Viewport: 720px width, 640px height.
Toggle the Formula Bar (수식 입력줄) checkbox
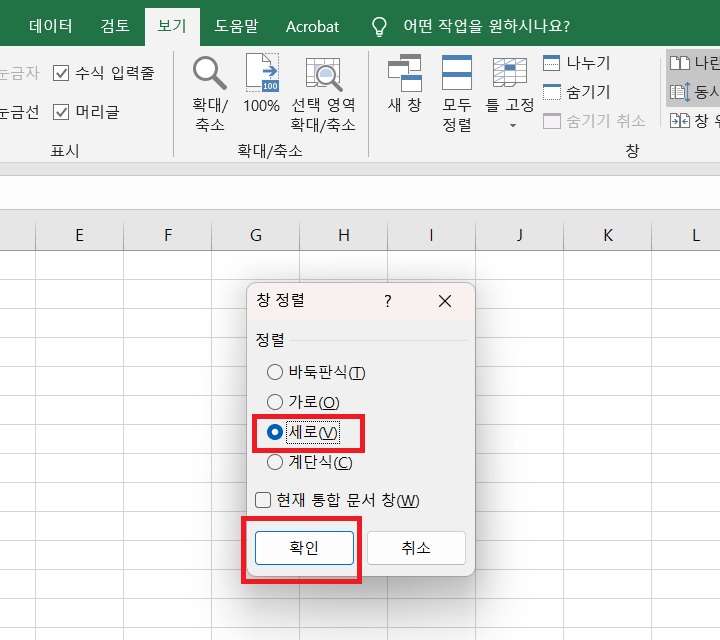click(x=61, y=73)
